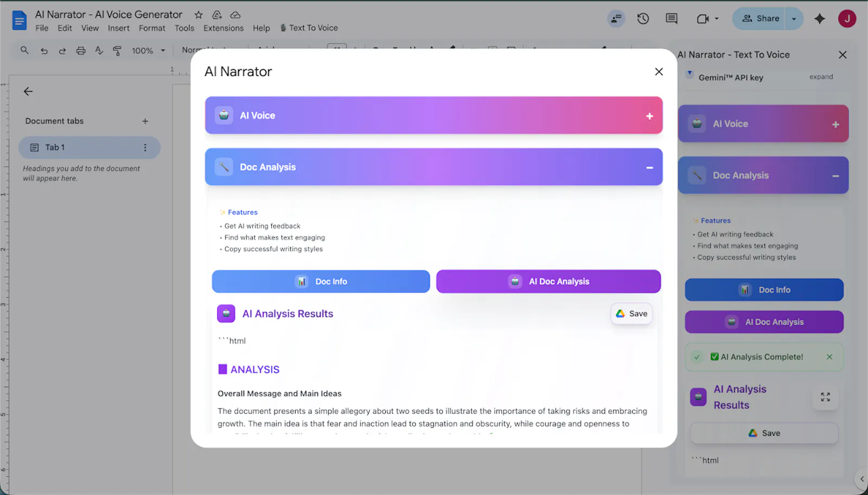868x495 pixels.
Task: Open Share options dropdown arrow
Action: tap(794, 18)
